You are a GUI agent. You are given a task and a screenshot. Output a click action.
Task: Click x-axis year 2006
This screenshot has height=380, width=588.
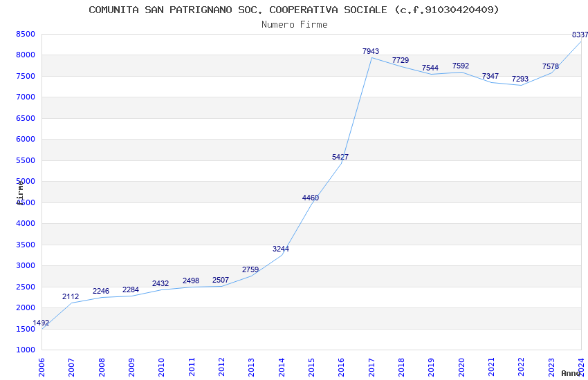[42, 367]
